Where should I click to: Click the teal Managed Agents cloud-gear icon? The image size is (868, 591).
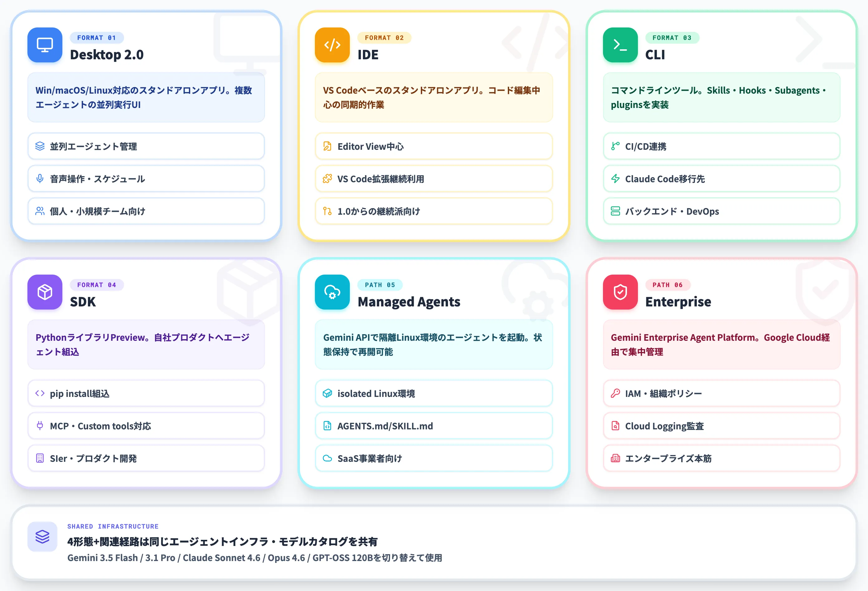click(x=332, y=292)
